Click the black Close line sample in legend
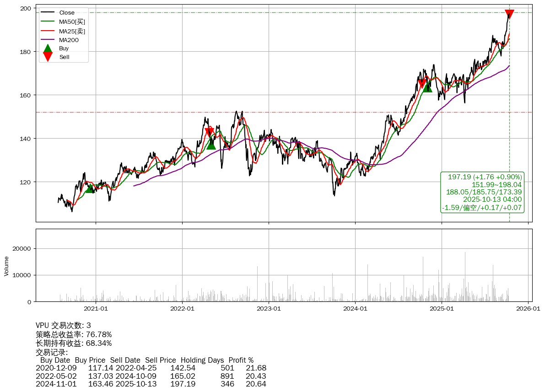The height and width of the screenshot is (392, 545). 48,13
